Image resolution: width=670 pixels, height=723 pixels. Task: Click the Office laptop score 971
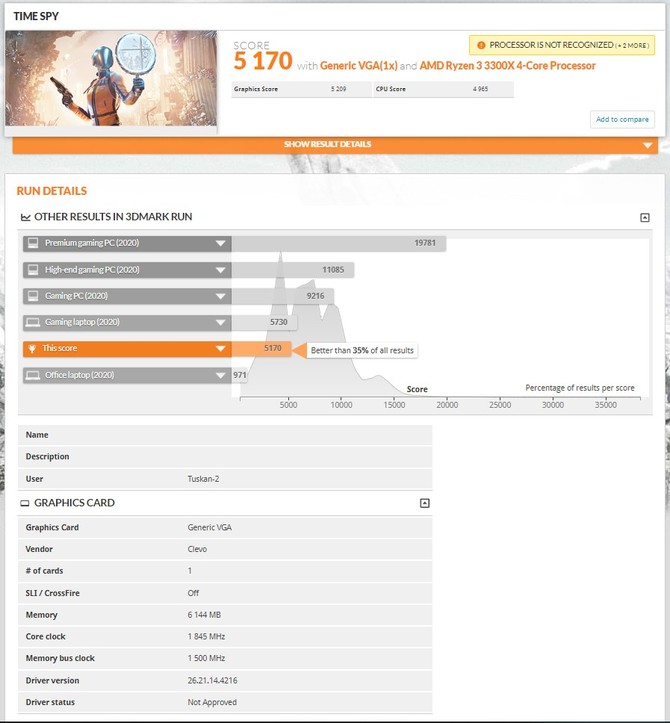pos(239,375)
